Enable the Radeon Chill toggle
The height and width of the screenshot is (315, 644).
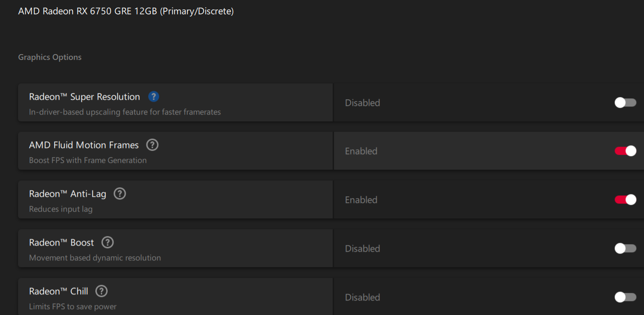(x=625, y=297)
